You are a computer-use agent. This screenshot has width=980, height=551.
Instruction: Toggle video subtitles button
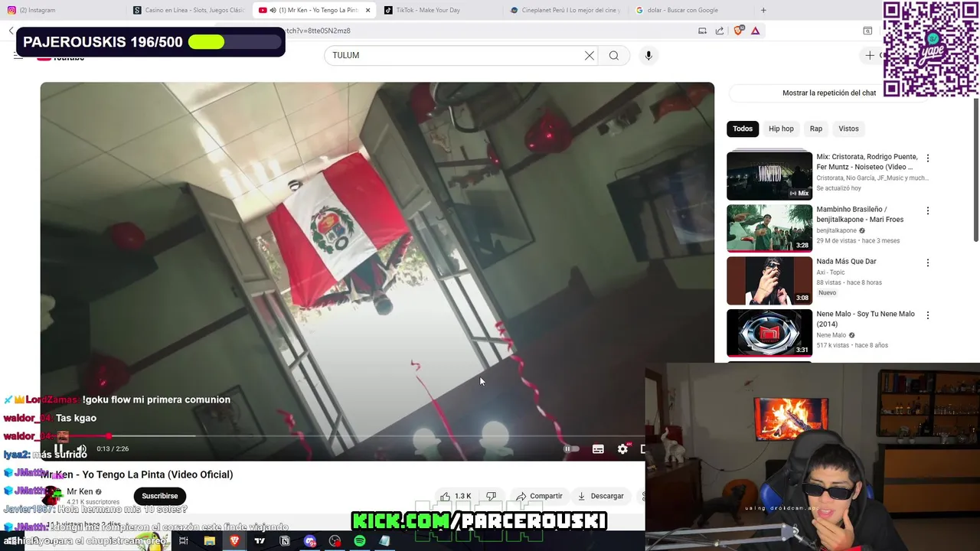598,449
